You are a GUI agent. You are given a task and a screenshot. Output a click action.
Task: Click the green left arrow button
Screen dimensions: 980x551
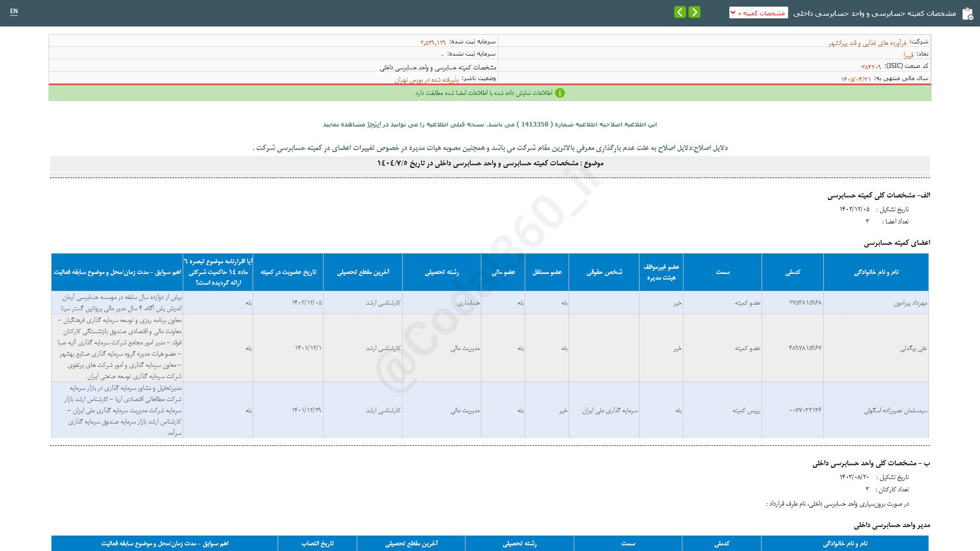point(680,12)
